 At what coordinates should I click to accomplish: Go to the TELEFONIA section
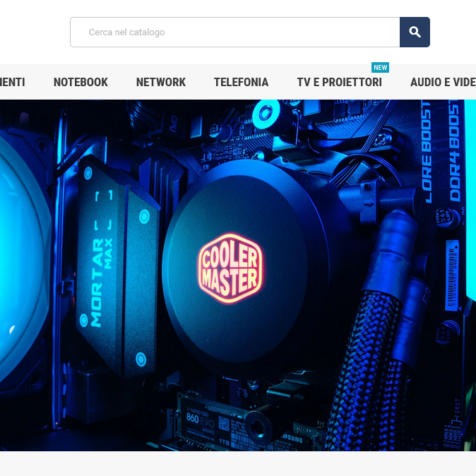coord(241,82)
